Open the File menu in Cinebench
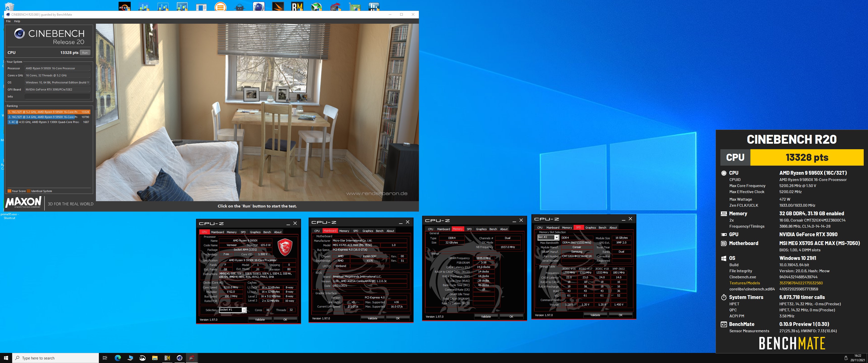The image size is (868, 363). pyautogui.click(x=8, y=21)
